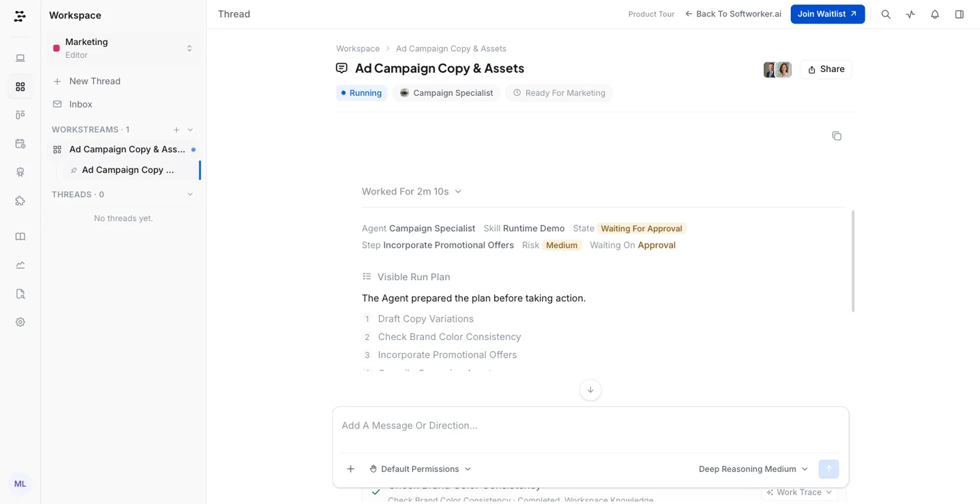Screen dimensions: 980x504
Task: Click the add attachment plus in composer
Action: point(350,469)
